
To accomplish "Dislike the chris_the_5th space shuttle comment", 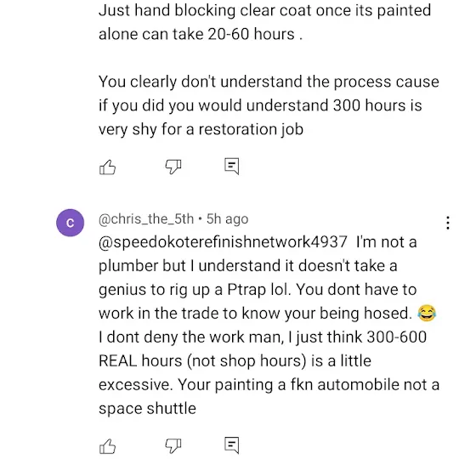I will point(173,446).
